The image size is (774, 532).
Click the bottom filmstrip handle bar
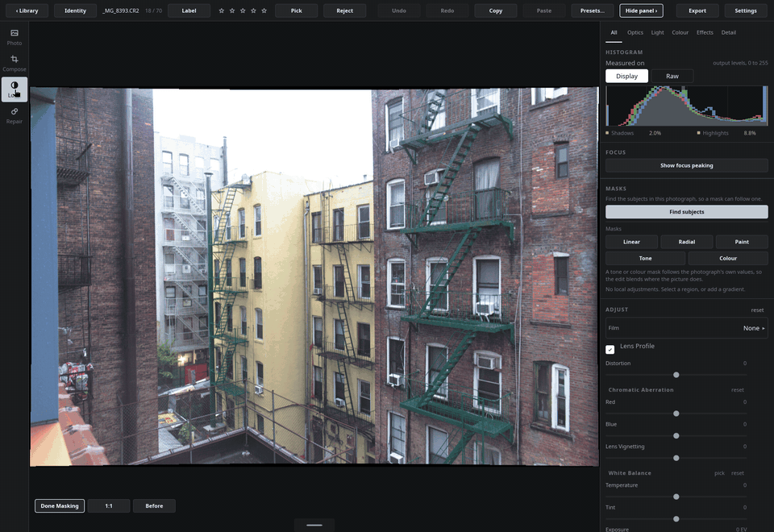coord(314,525)
